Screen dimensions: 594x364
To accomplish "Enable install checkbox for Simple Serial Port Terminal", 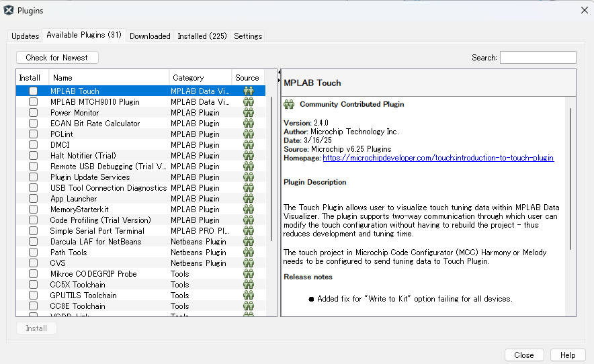I will pos(33,231).
